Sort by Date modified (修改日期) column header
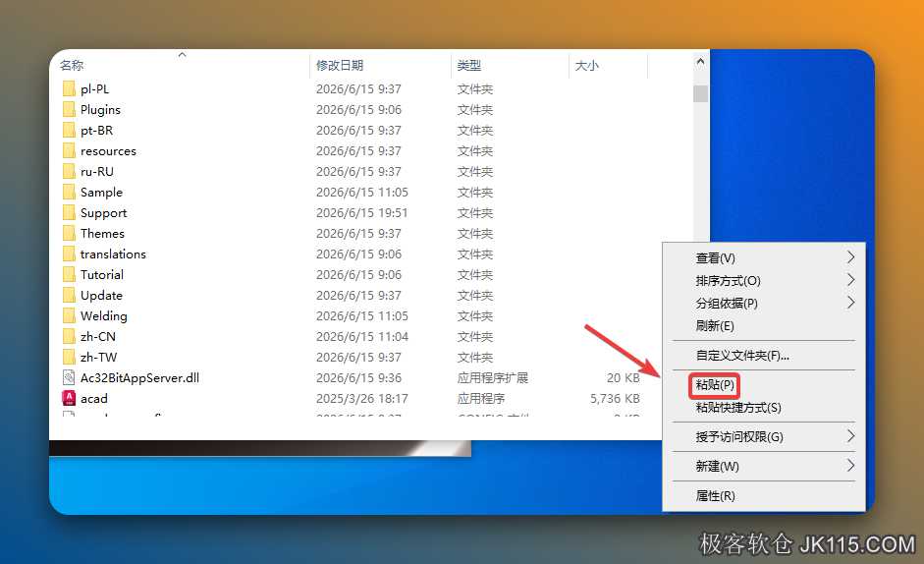This screenshot has width=924, height=564. click(x=340, y=66)
